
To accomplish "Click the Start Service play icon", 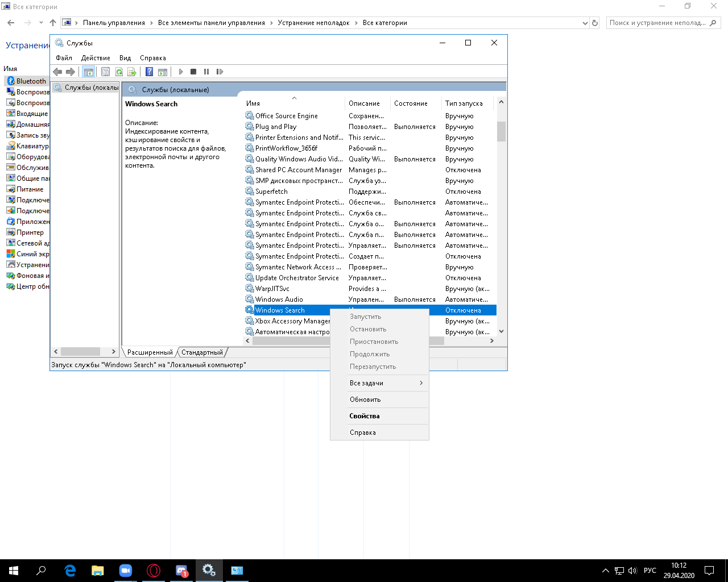I will (x=181, y=72).
